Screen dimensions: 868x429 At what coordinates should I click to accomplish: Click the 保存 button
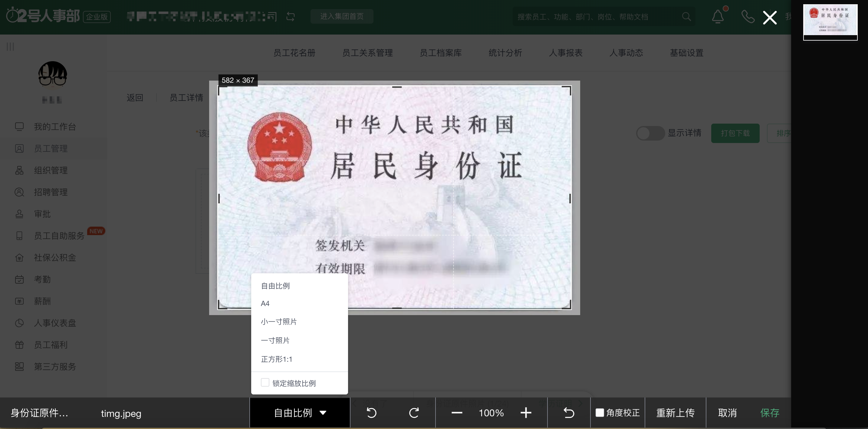tap(770, 413)
